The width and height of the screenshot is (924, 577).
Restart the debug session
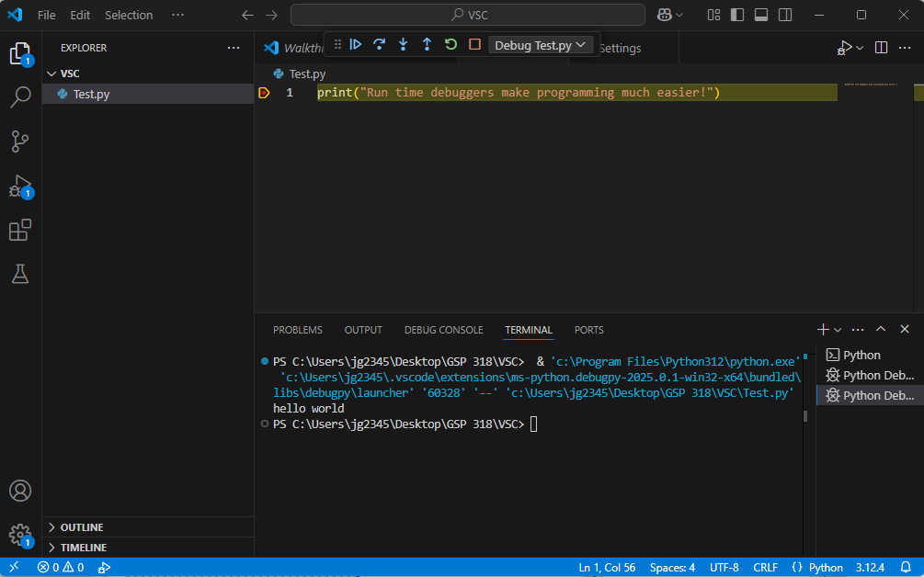[451, 44]
